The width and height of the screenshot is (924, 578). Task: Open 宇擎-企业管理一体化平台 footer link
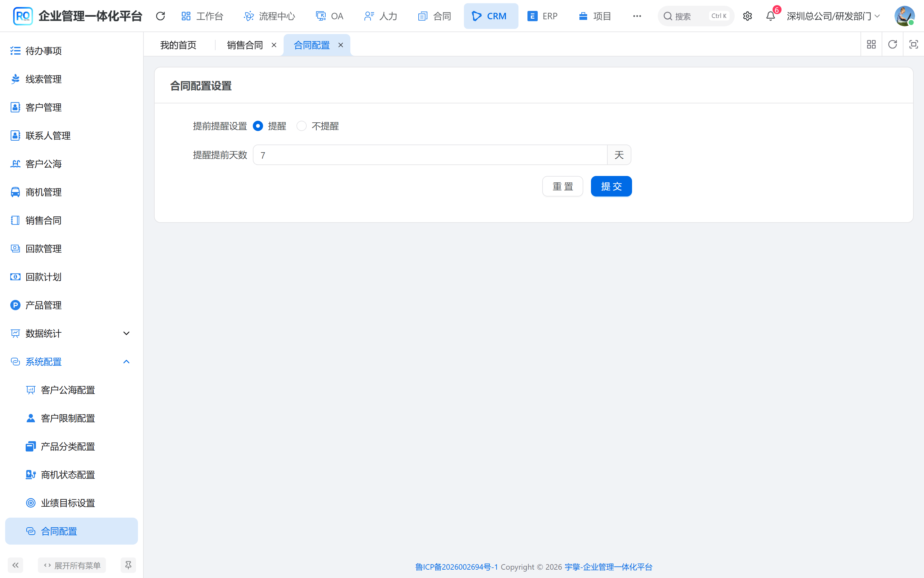pos(609,567)
